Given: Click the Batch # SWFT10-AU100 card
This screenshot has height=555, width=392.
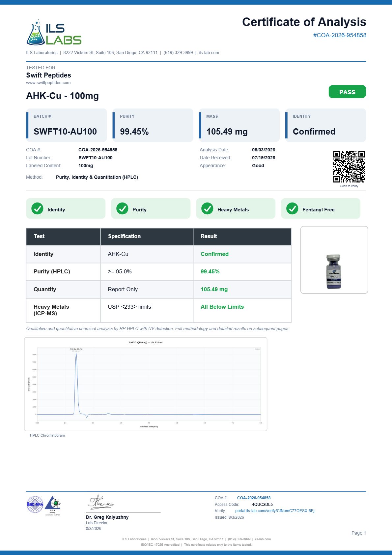Looking at the screenshot, I should (x=67, y=125).
